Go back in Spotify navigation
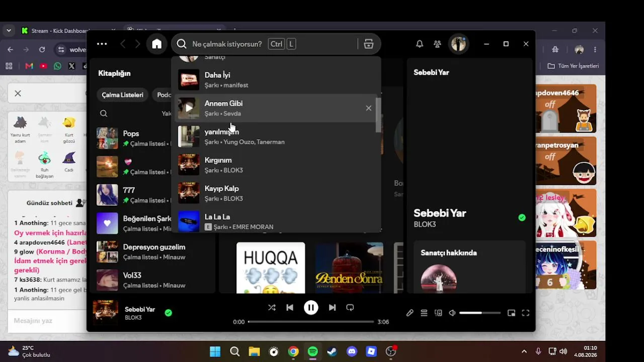The image size is (644, 362). pos(123,44)
